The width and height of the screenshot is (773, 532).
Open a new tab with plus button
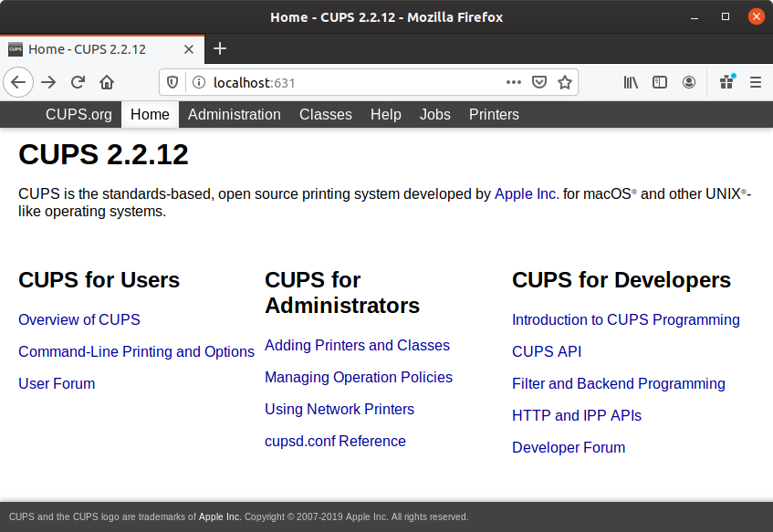pos(220,48)
